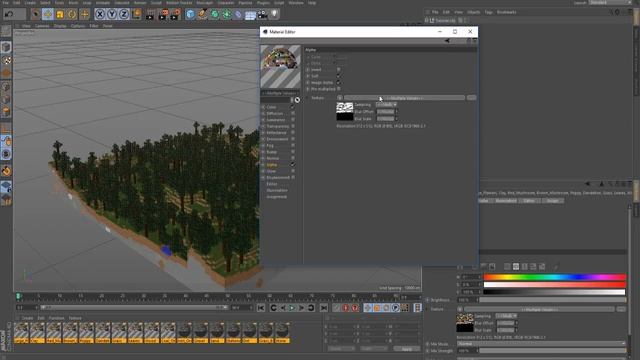Activate the Move tool
Viewport: 640px width, 360px height.
click(48, 15)
